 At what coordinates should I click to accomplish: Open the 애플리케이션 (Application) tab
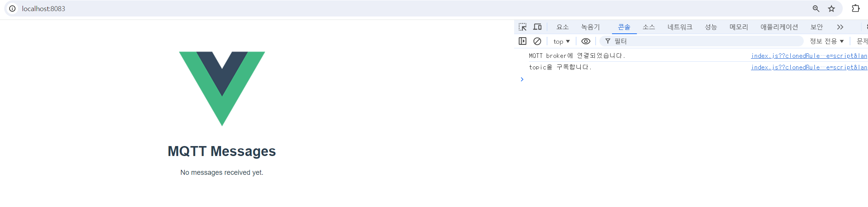coord(779,27)
